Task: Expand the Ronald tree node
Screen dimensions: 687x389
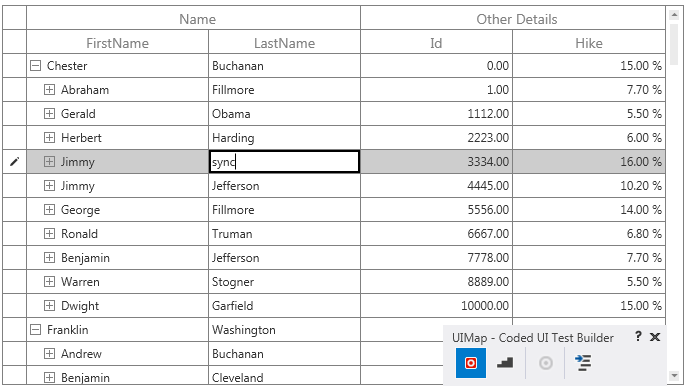Action: [50, 233]
